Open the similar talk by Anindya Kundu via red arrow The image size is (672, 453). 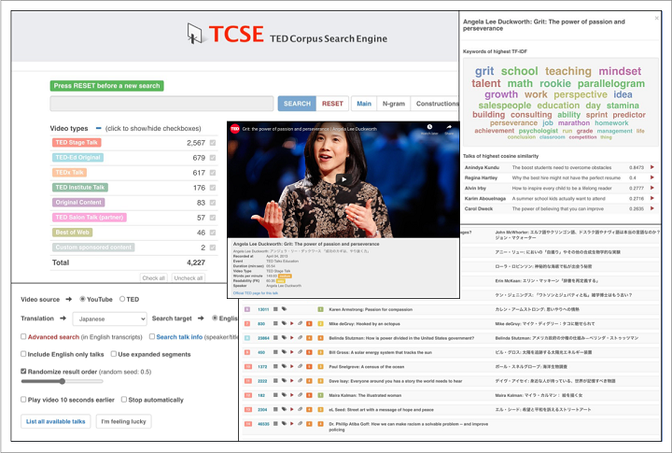coord(652,167)
